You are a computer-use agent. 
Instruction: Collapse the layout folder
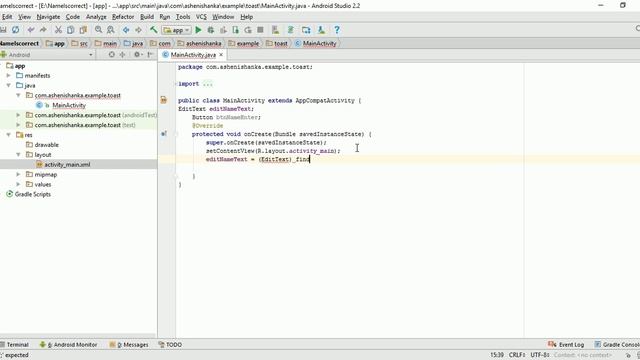coord(18,155)
